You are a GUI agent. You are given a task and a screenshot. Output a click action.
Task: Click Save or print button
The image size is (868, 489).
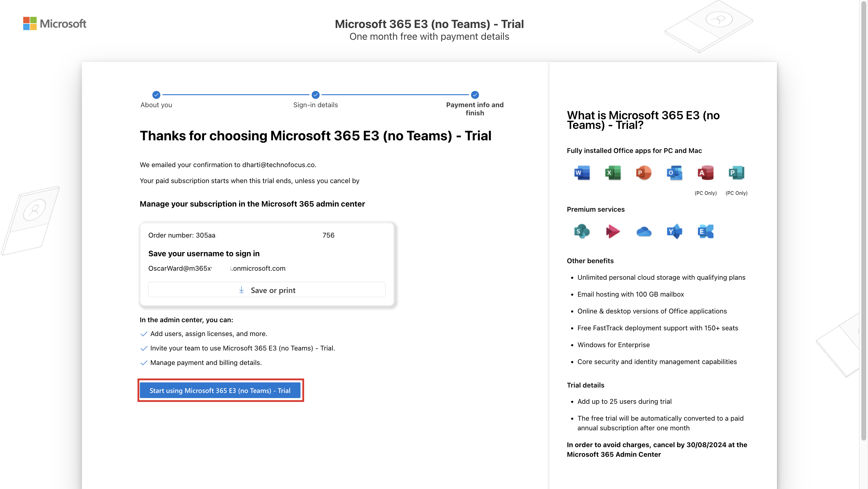coord(266,290)
